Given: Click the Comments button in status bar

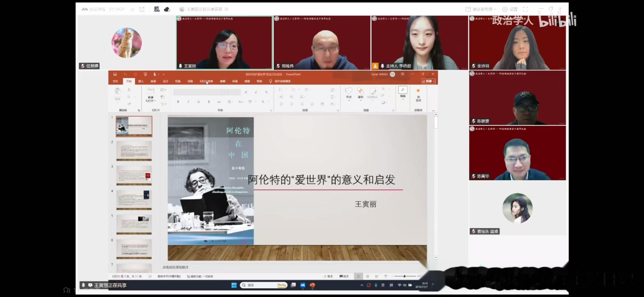Looking at the screenshot, I should [x=344, y=276].
